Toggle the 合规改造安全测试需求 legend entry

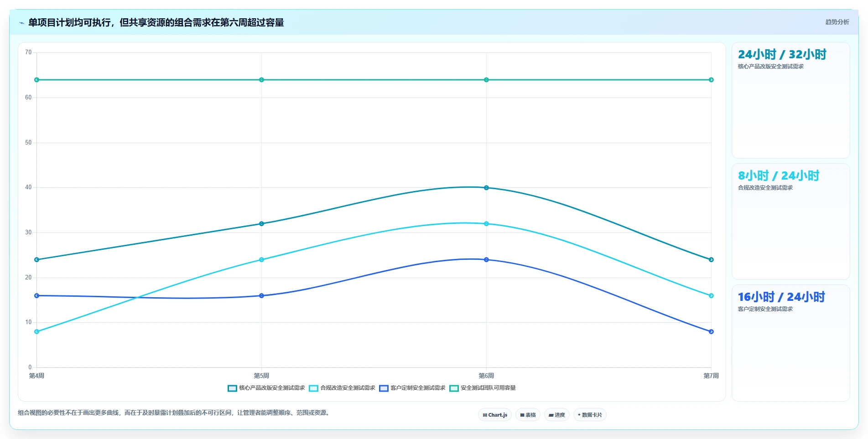(x=342, y=388)
